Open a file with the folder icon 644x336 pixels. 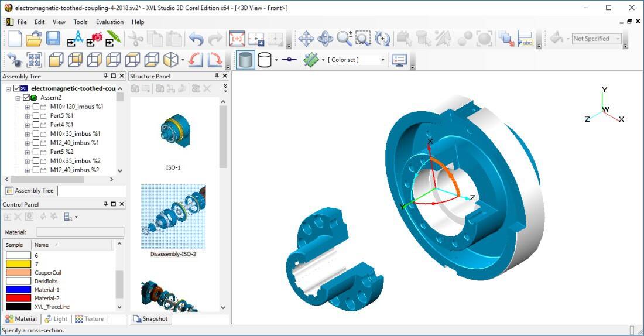point(34,39)
